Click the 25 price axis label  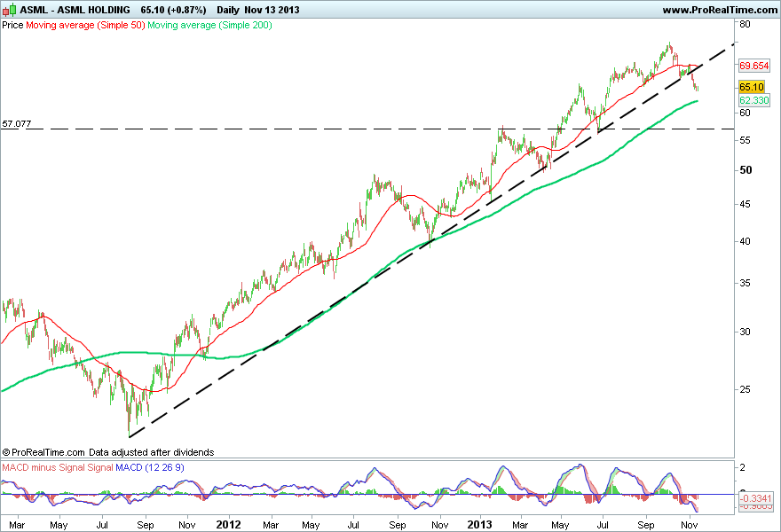point(745,389)
